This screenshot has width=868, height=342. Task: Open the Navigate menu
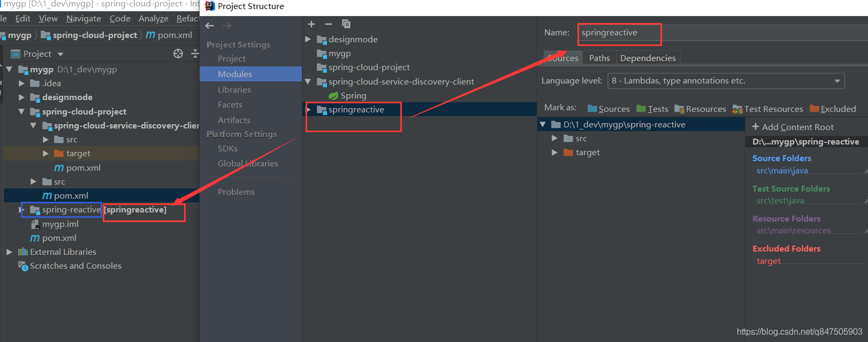(x=83, y=19)
